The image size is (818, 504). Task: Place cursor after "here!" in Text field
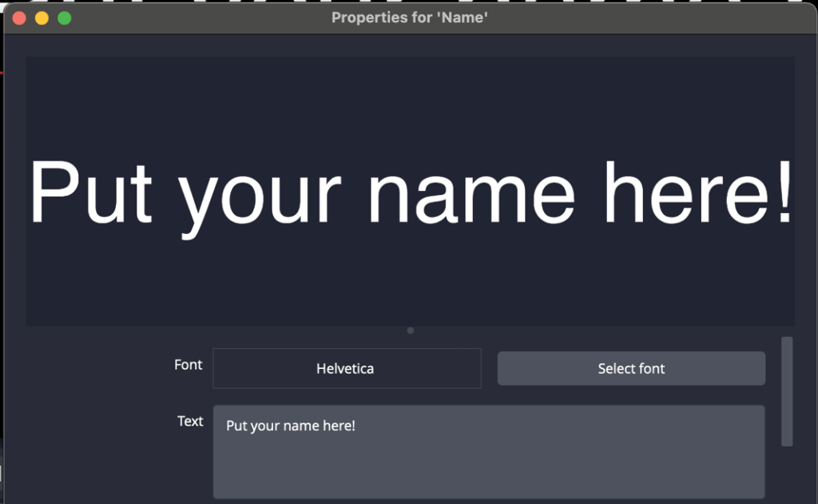point(356,426)
